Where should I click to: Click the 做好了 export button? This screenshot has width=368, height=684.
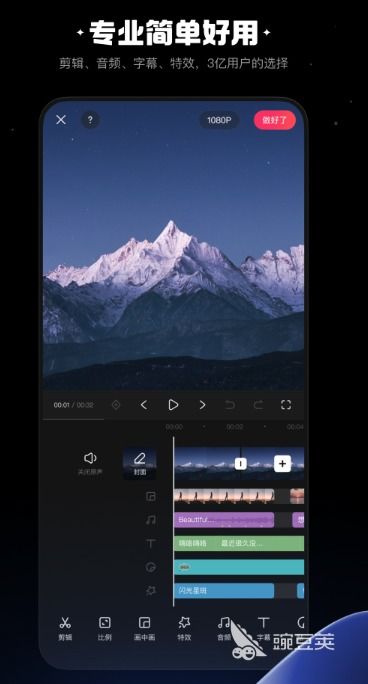pyautogui.click(x=275, y=120)
